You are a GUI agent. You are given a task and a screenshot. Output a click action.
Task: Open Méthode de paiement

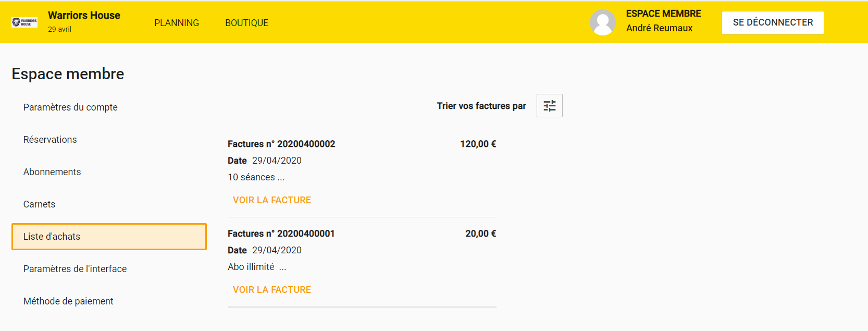coord(68,301)
